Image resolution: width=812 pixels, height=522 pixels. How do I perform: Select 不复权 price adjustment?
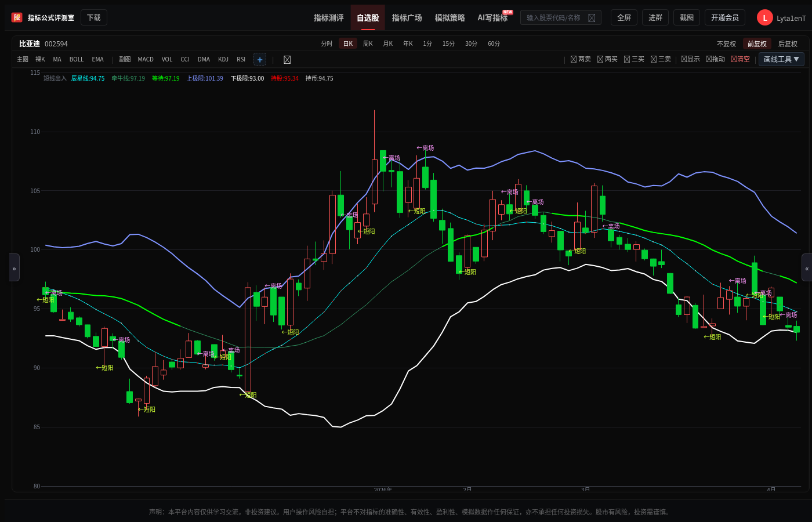726,44
